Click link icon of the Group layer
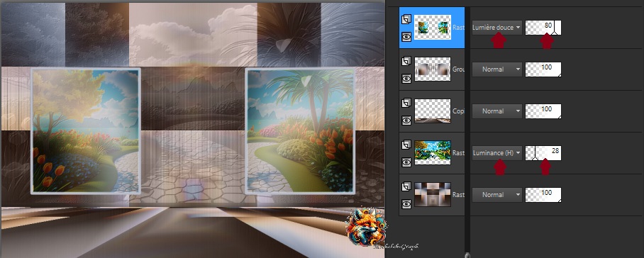 coord(406,61)
